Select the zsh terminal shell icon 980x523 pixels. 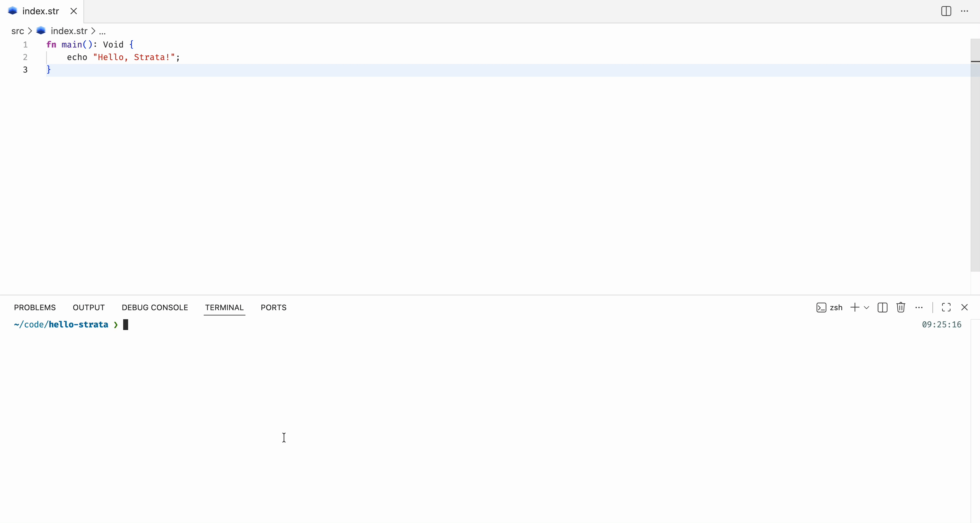point(821,308)
